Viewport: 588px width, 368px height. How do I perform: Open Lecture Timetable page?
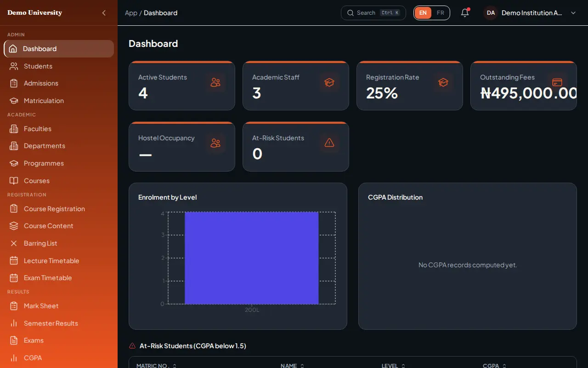click(59, 261)
